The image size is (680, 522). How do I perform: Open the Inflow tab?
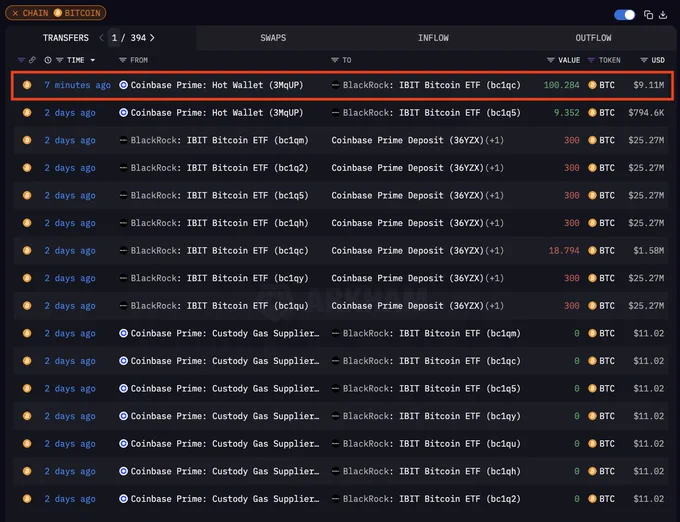point(433,38)
